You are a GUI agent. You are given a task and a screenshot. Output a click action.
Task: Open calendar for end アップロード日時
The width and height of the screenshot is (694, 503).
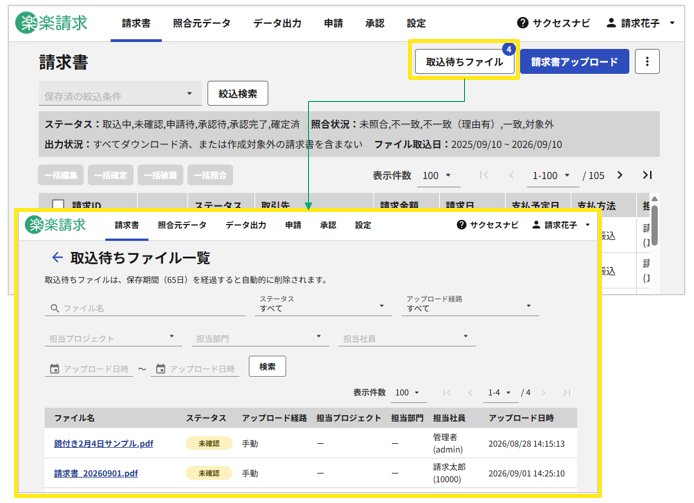pyautogui.click(x=161, y=368)
